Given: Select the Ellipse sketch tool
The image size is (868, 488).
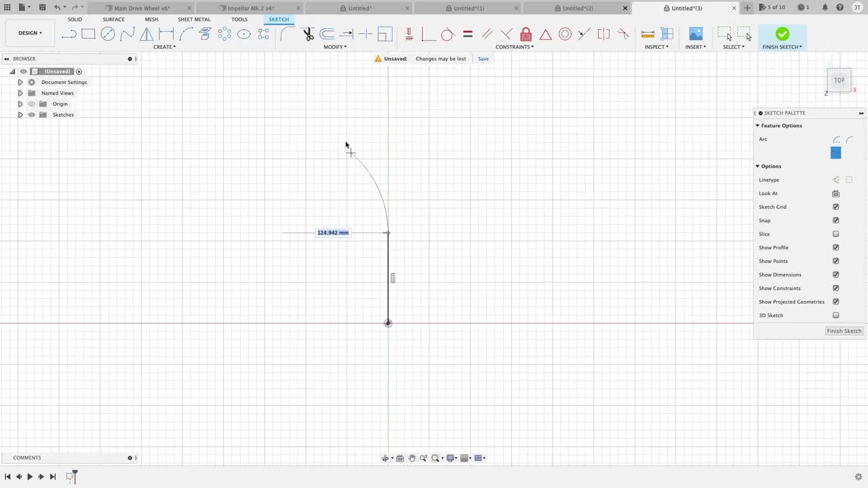Looking at the screenshot, I should 244,34.
